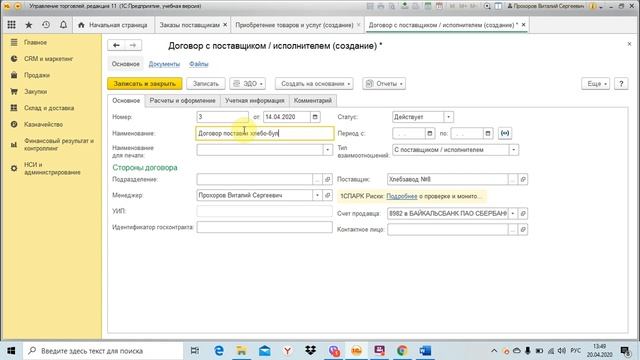
Task: Open File Explorer from taskbar
Action: click(242, 351)
